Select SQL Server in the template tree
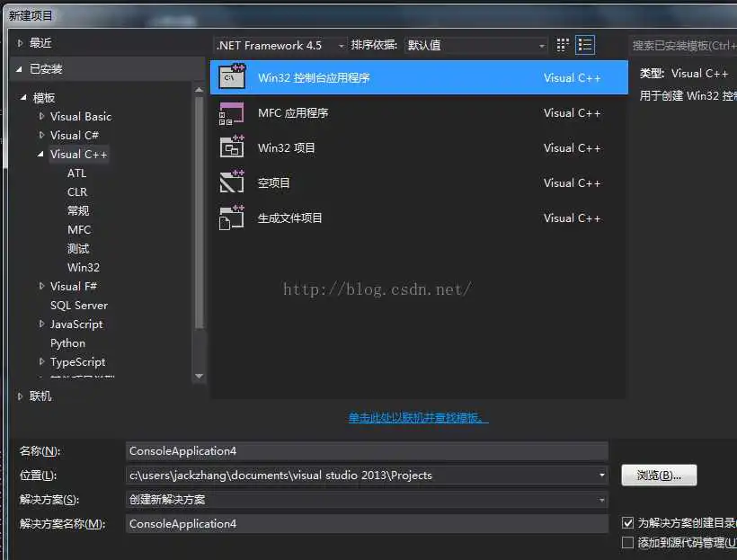Viewport: 737px width, 560px height. tap(79, 305)
